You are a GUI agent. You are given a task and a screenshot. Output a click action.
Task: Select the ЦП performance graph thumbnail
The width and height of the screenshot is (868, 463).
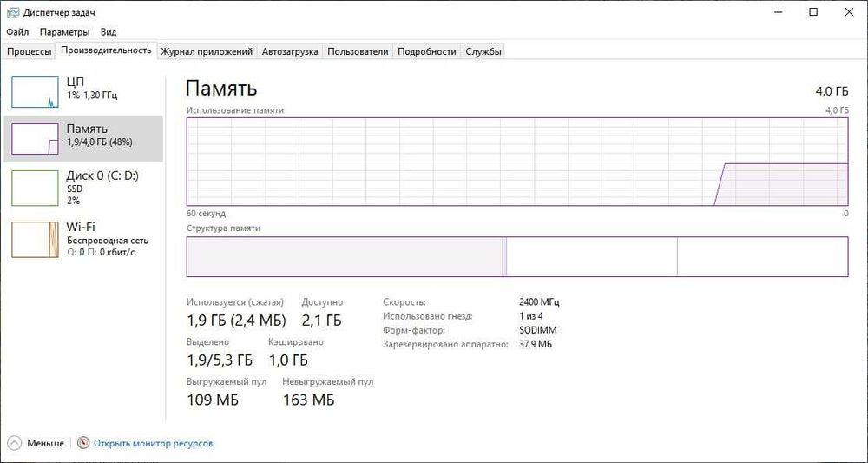(35, 92)
